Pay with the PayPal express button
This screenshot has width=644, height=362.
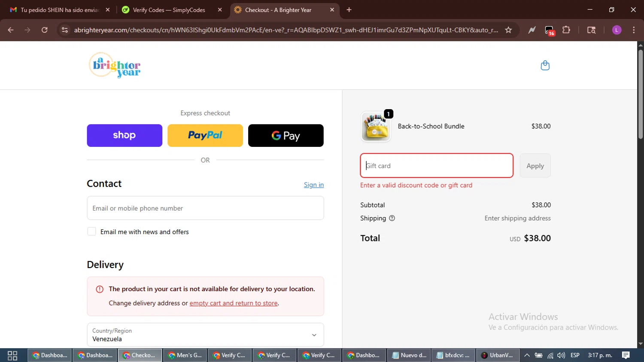(x=205, y=135)
